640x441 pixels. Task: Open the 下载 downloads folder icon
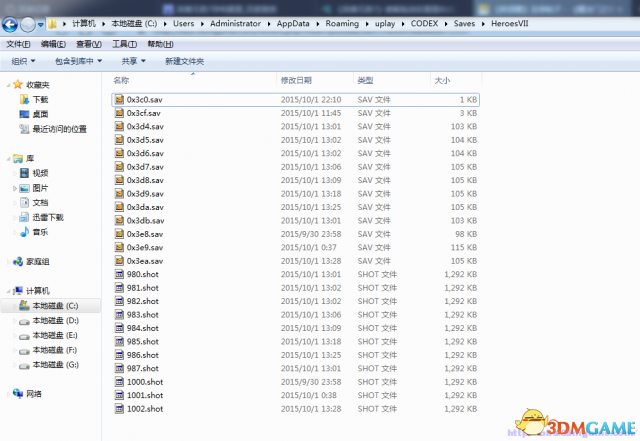click(x=24, y=99)
